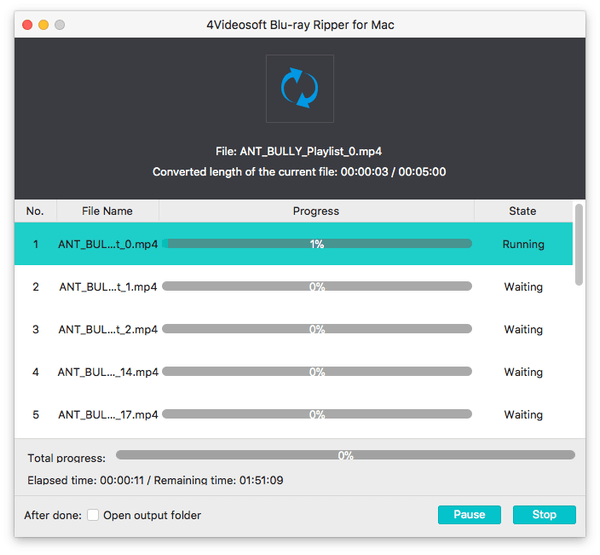This screenshot has height=555, width=600.
Task: Close the window with the red button
Action: click(x=27, y=25)
